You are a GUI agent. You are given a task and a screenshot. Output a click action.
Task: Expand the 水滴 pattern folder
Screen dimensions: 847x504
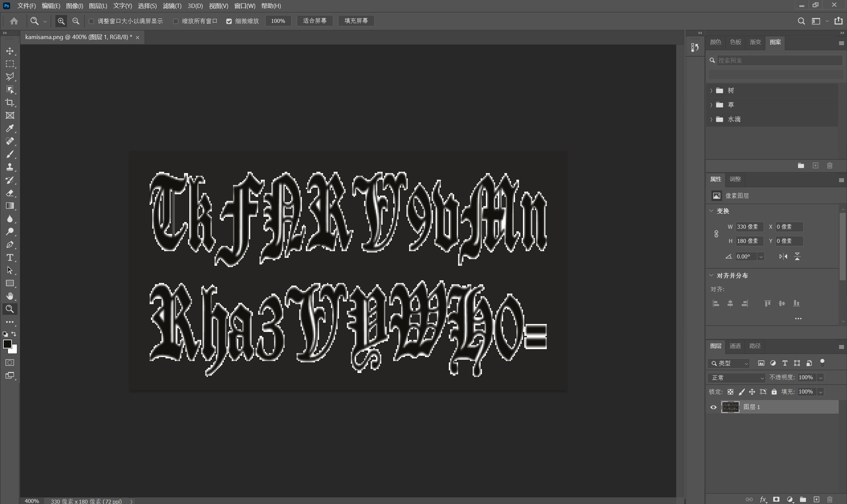tap(711, 119)
